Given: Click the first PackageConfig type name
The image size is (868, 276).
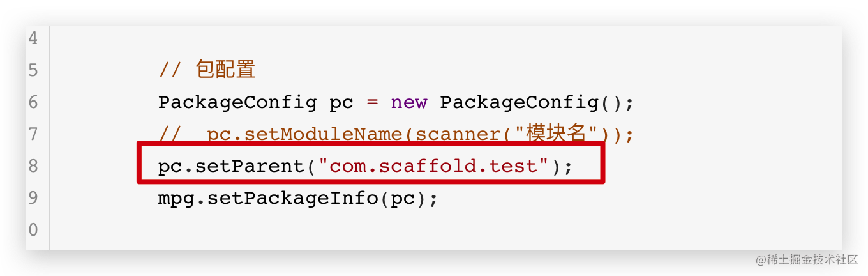Looking at the screenshot, I should [237, 102].
